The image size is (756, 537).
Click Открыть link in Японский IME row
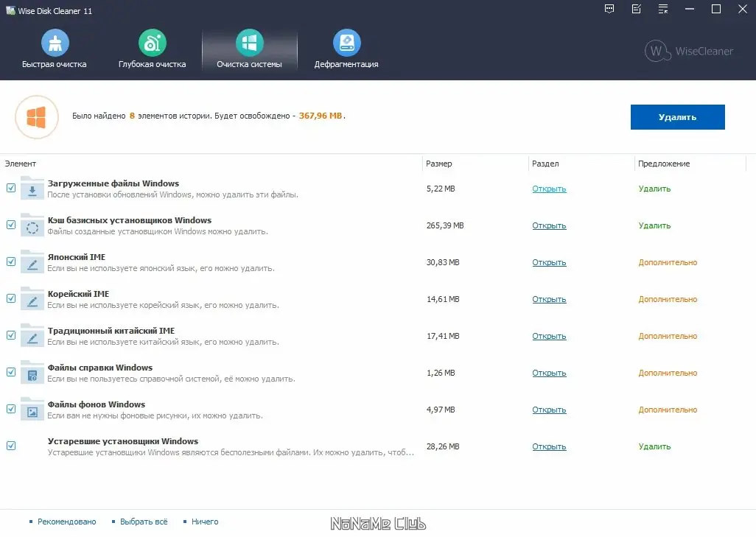tap(549, 262)
